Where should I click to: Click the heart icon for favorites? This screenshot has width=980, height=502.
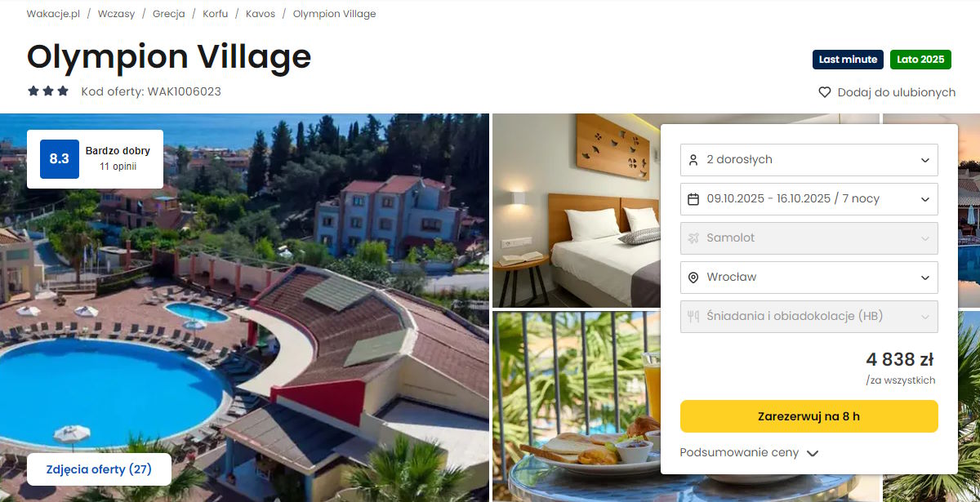pos(825,92)
